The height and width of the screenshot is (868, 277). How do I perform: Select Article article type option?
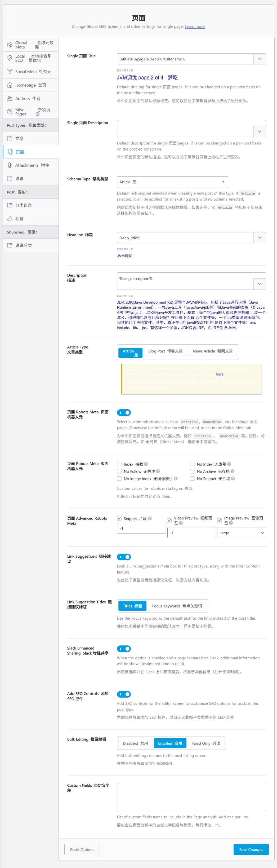[x=130, y=353]
